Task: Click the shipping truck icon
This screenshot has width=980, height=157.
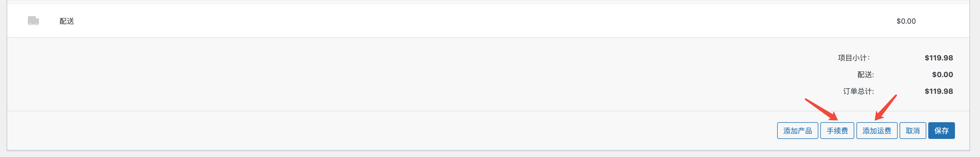Action: click(33, 21)
